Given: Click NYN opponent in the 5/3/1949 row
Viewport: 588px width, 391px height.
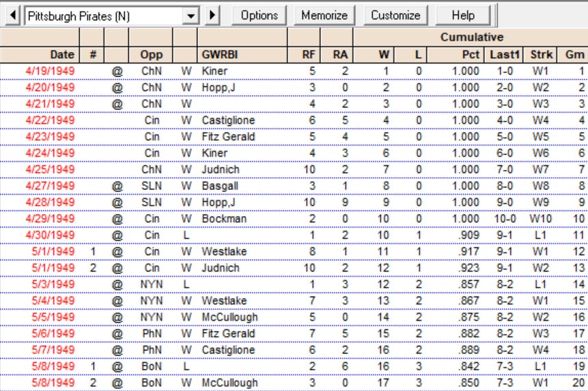Looking at the screenshot, I should click(152, 284).
